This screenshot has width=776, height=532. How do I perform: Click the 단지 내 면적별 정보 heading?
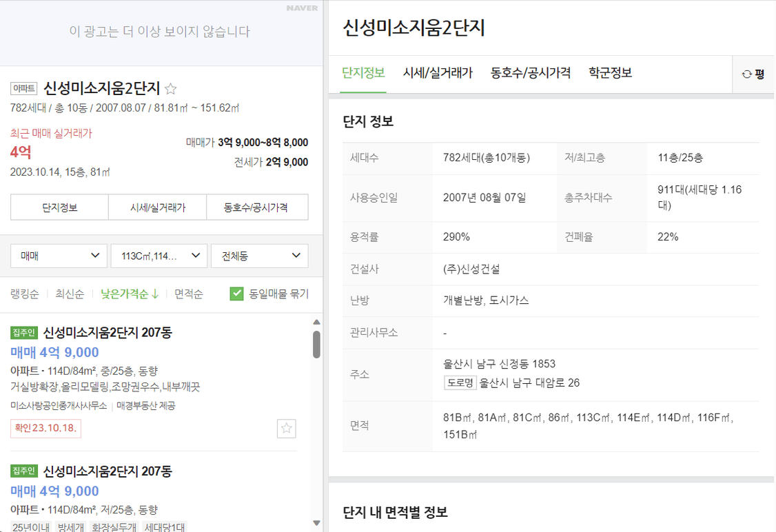pos(396,512)
